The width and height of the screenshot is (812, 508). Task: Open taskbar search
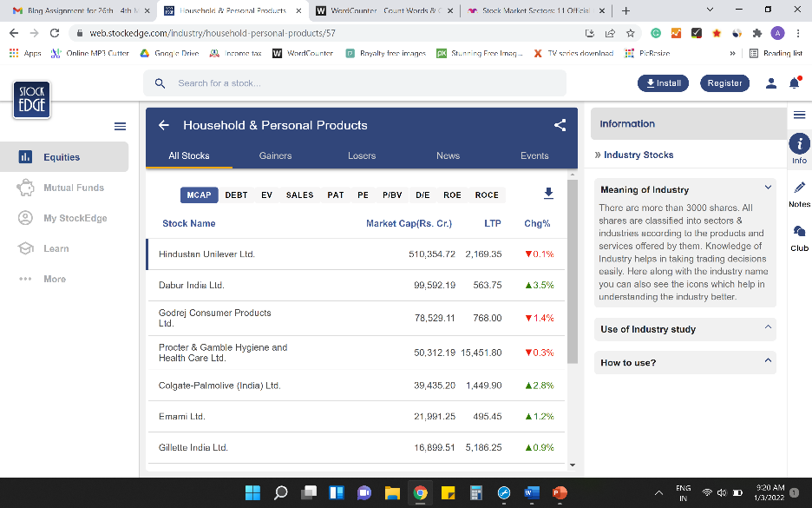(x=281, y=492)
